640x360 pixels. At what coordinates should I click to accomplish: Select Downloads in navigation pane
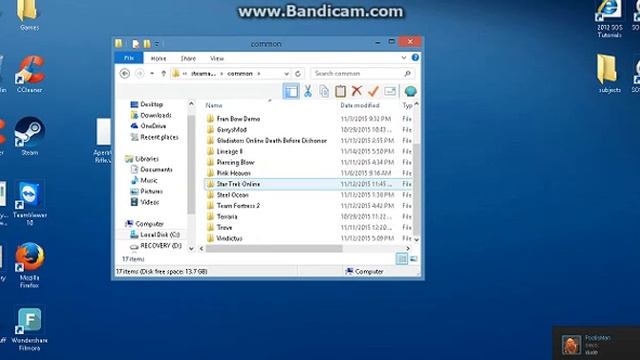[x=156, y=116]
